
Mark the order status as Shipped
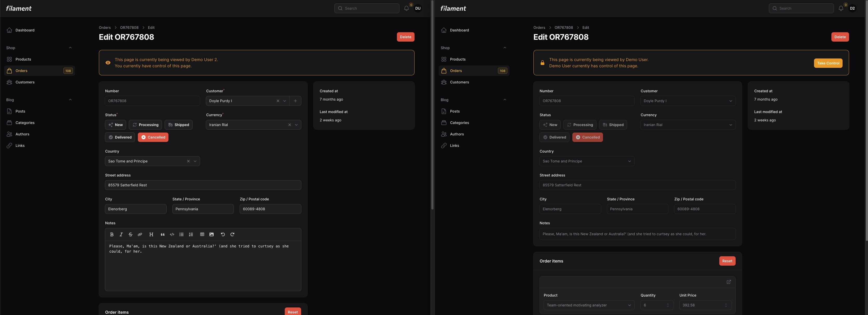click(178, 124)
